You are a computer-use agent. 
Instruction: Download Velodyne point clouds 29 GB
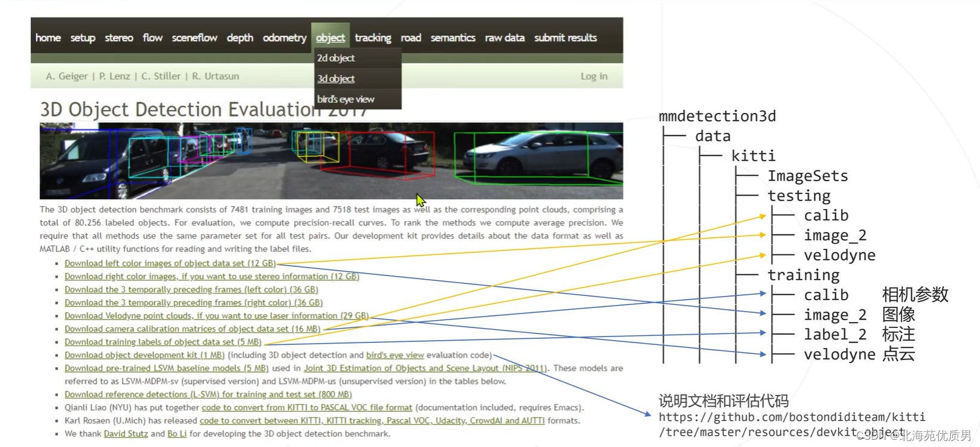click(217, 316)
